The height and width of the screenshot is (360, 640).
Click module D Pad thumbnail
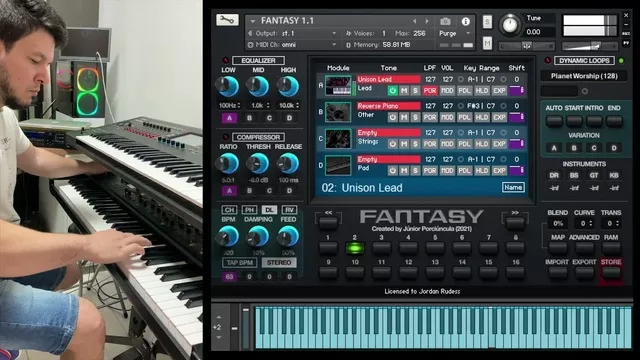(338, 165)
